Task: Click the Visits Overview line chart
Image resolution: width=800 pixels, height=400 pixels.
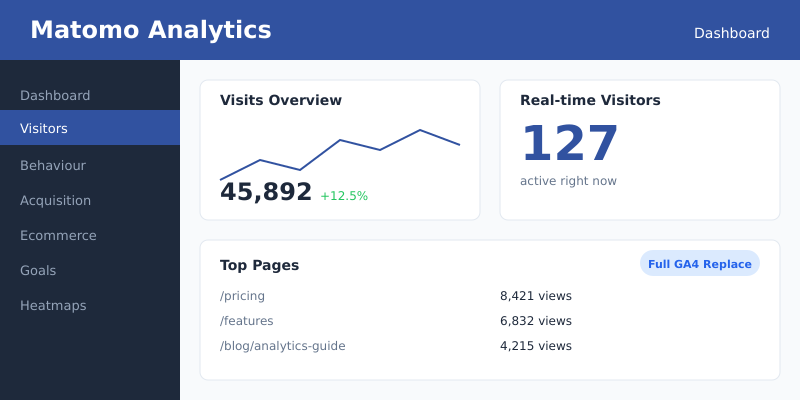Action: coord(340,155)
